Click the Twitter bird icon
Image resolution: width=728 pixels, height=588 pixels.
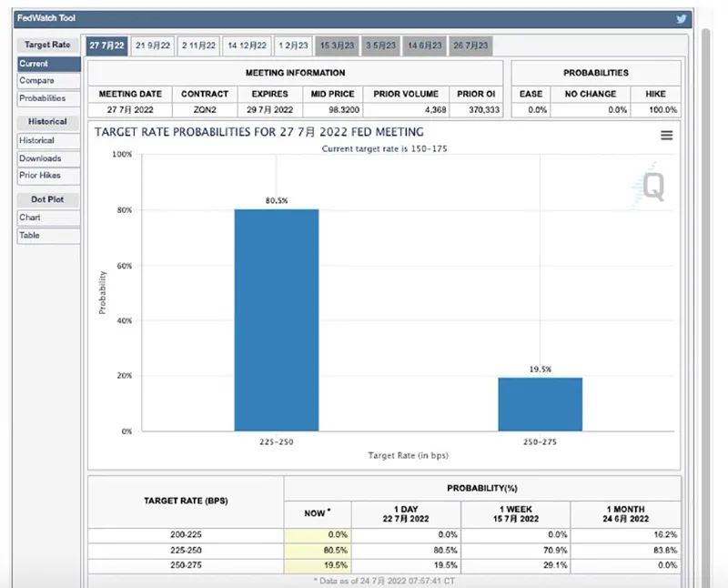tap(681, 19)
